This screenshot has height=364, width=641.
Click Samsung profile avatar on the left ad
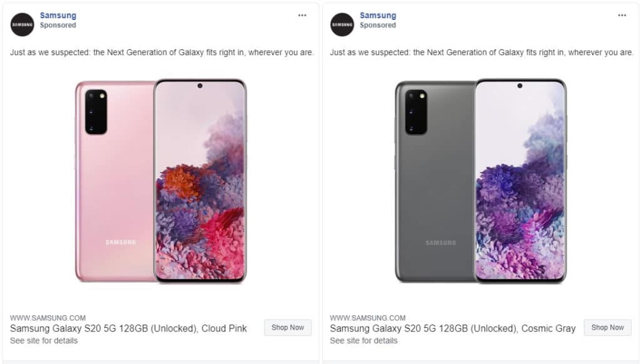(x=22, y=24)
